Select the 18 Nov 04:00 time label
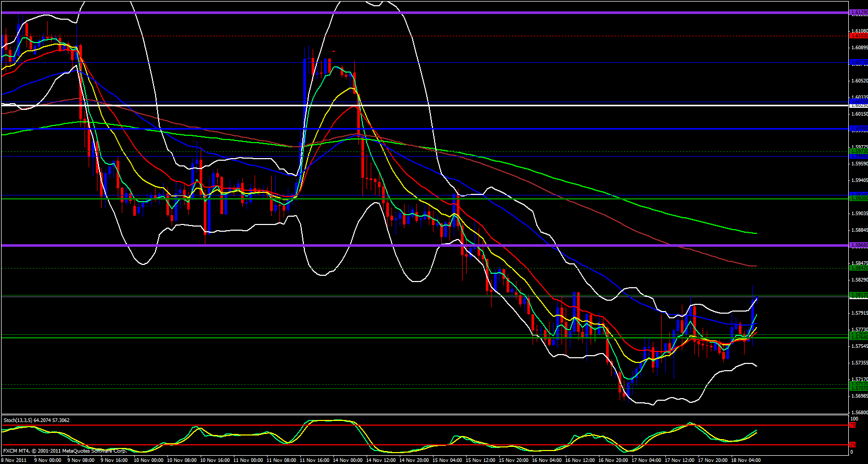Screen dimensions: 868x464 [x=746, y=460]
